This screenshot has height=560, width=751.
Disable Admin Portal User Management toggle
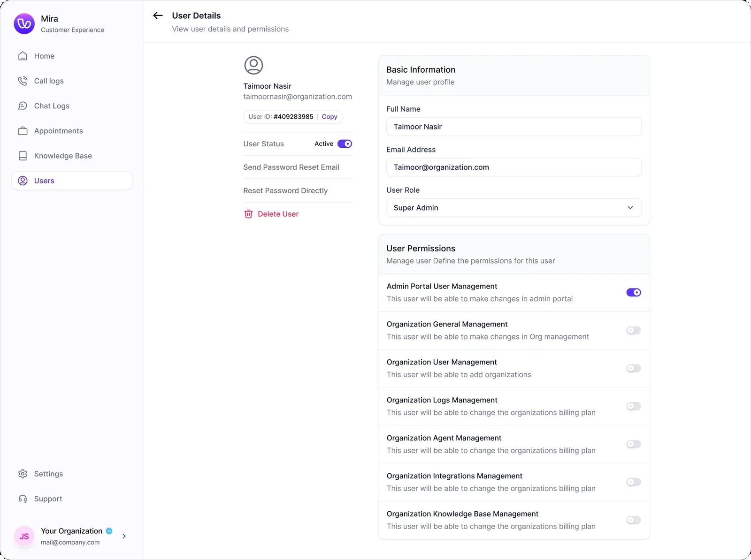pos(634,293)
